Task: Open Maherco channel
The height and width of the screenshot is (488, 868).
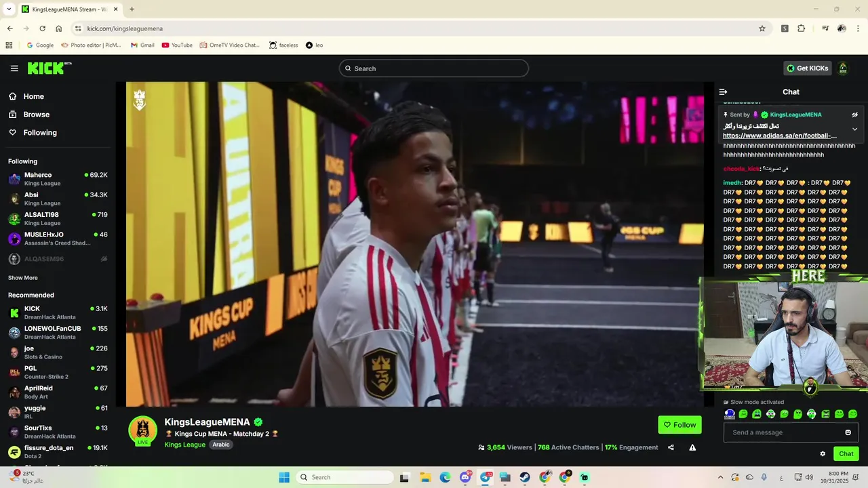Action: [x=58, y=179]
